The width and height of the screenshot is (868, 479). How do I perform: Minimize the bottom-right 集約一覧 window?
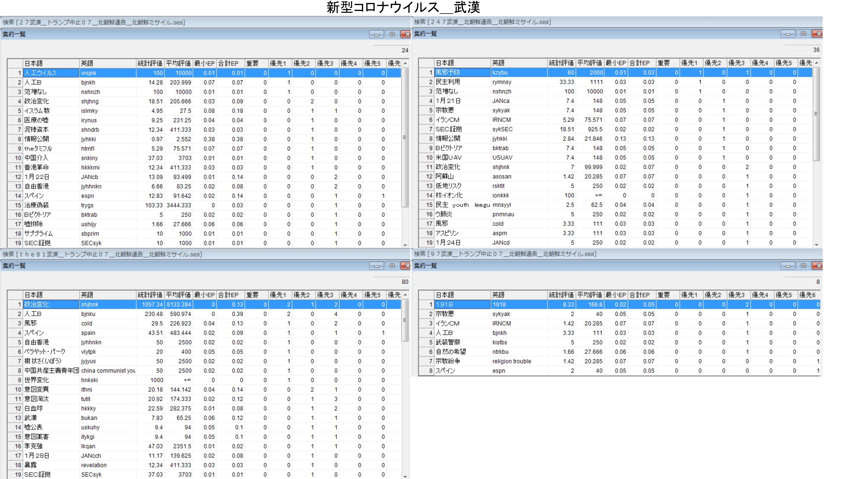pos(788,266)
